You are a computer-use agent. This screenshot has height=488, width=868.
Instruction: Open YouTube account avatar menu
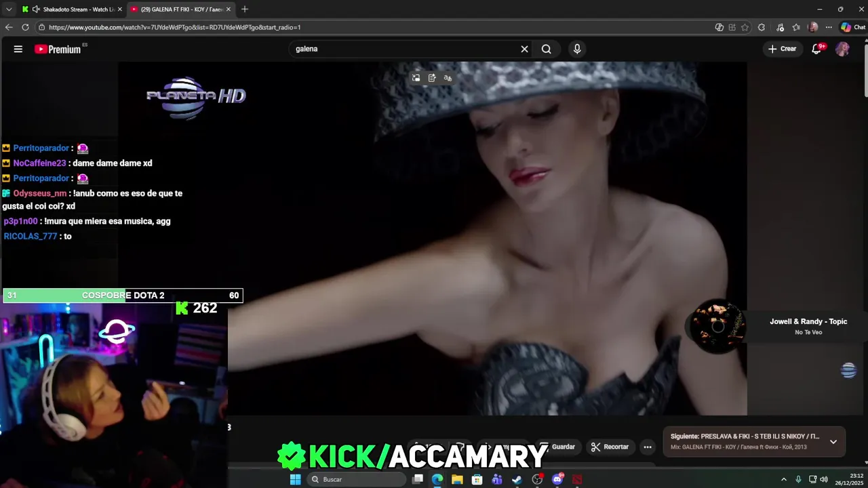842,49
